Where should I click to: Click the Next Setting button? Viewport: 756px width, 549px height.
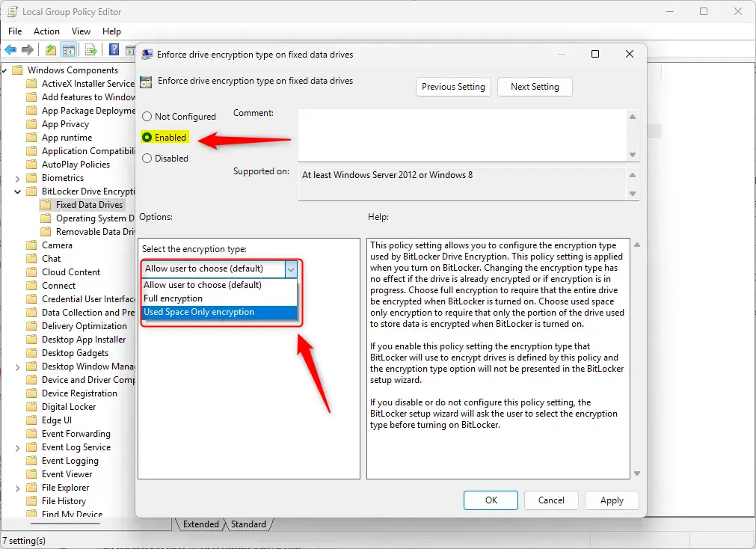pos(535,87)
